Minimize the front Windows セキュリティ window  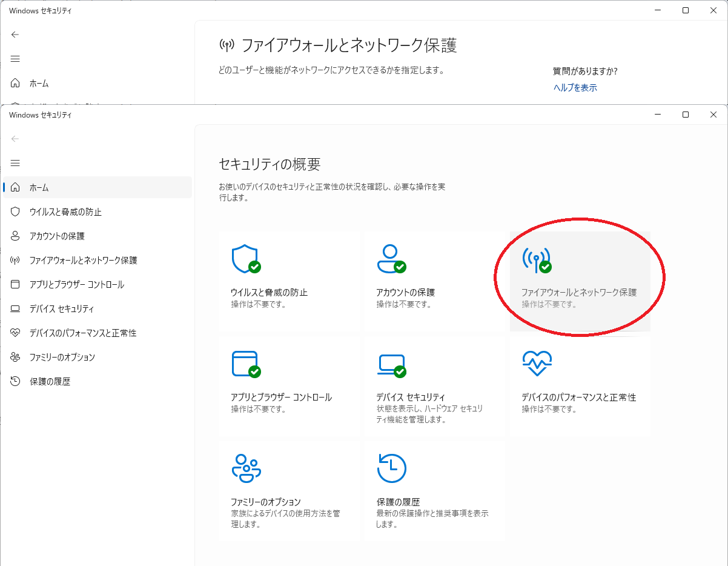pos(658,115)
